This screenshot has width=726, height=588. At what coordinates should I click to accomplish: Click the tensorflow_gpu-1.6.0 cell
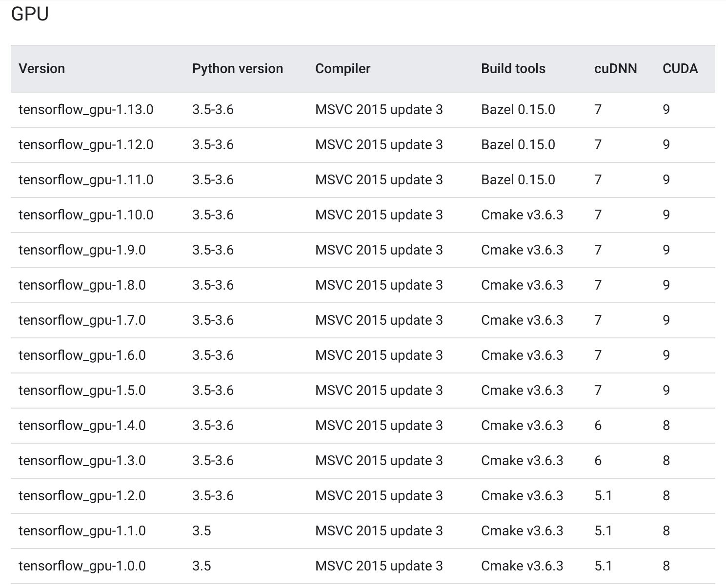tap(82, 355)
